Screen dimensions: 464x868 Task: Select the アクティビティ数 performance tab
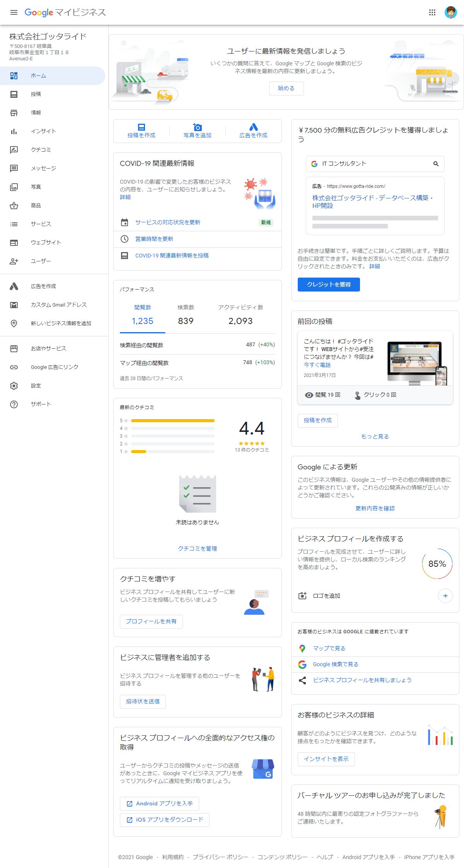pos(241,315)
